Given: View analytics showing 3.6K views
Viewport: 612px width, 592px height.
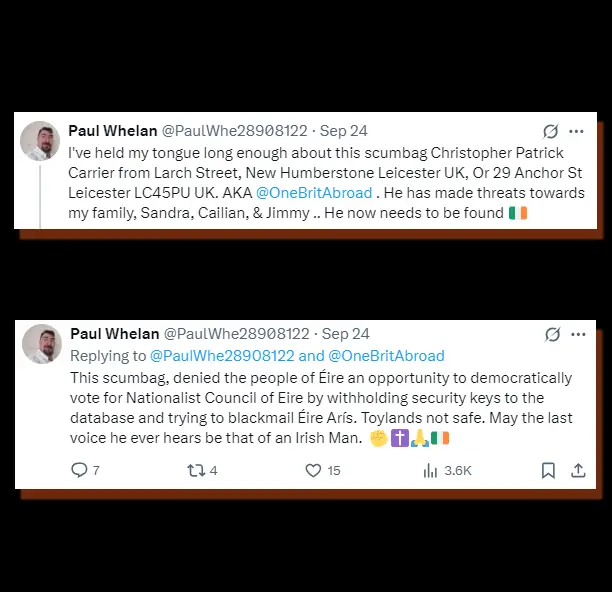Looking at the screenshot, I should (x=447, y=471).
